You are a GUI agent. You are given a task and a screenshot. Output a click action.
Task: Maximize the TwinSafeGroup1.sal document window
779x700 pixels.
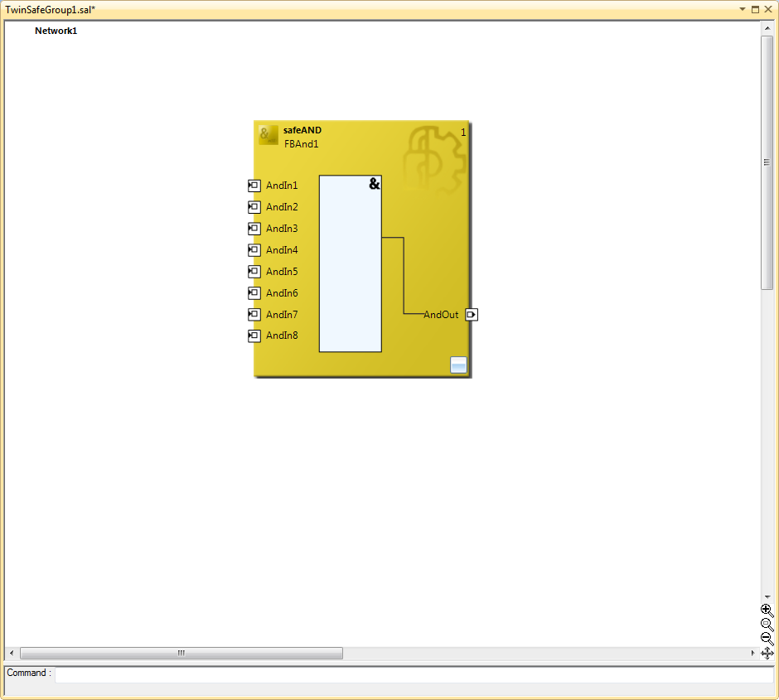[x=756, y=9]
